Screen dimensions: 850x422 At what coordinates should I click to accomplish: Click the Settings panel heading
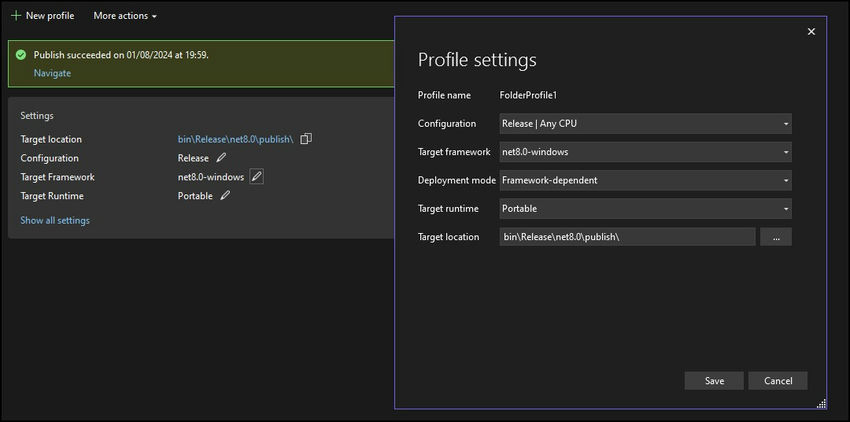(37, 116)
